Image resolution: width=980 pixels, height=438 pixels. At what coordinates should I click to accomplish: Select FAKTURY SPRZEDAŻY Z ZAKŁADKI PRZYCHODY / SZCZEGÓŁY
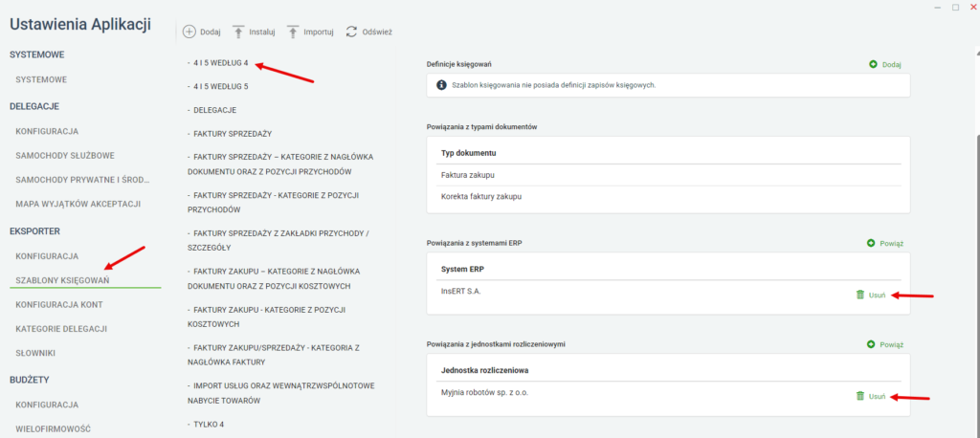tap(278, 241)
